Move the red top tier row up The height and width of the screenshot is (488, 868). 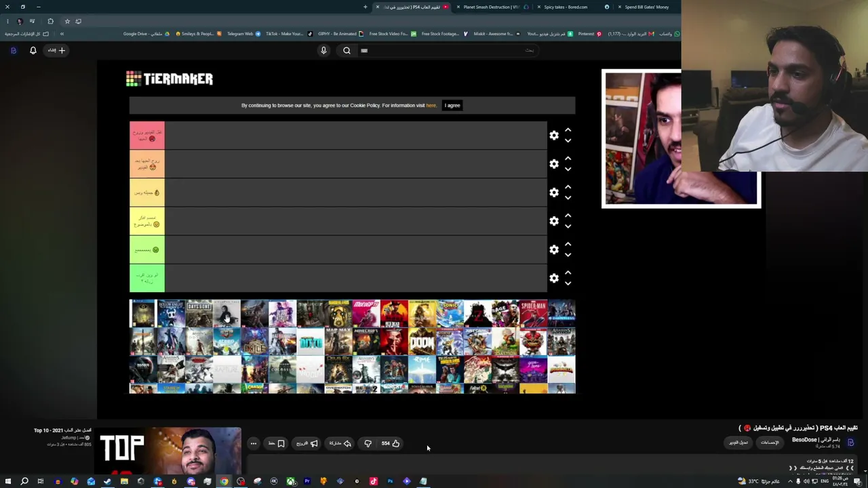tap(568, 130)
